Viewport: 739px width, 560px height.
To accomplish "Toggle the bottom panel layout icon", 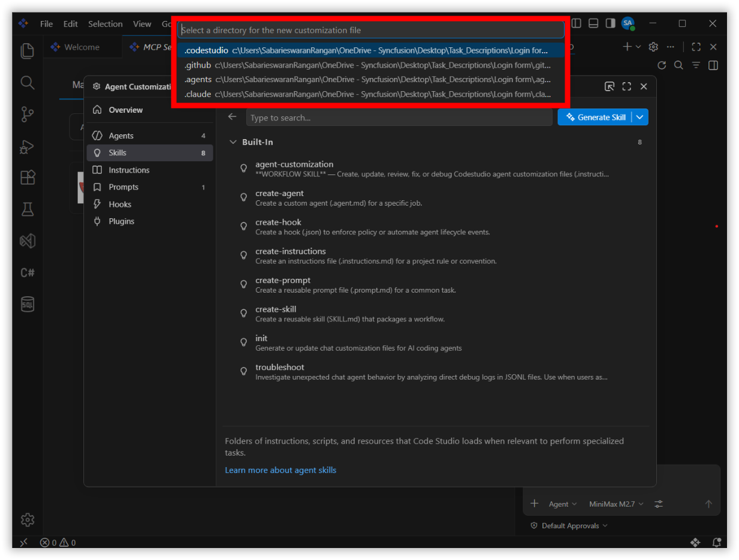I will pyautogui.click(x=593, y=23).
